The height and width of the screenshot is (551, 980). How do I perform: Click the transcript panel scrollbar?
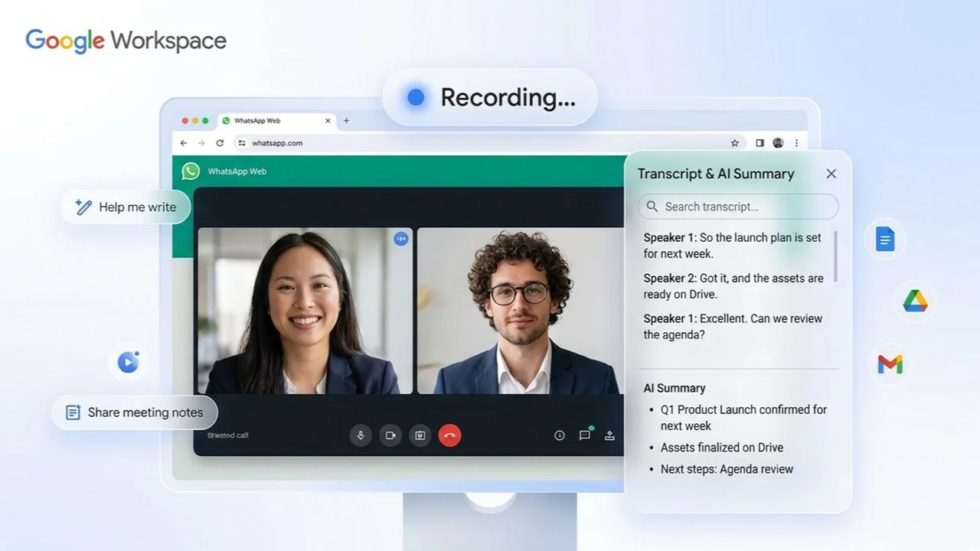point(835,256)
